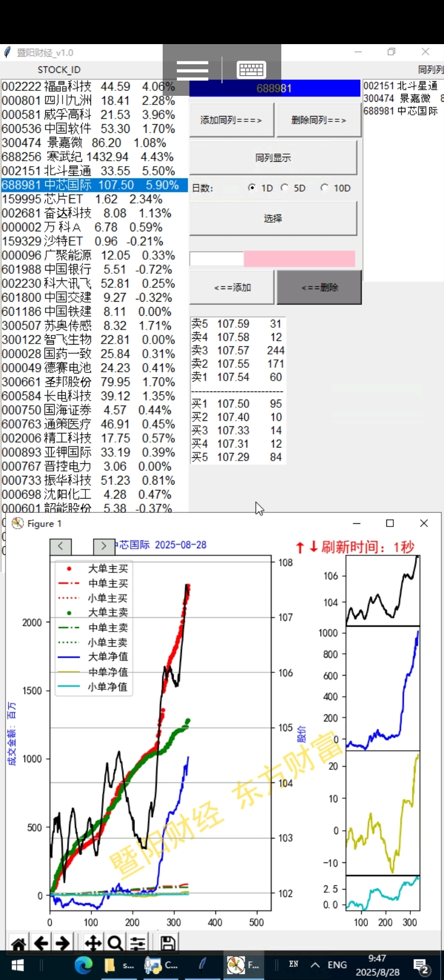Click the 选择 button
Image resolution: width=444 pixels, height=980 pixels.
click(273, 218)
